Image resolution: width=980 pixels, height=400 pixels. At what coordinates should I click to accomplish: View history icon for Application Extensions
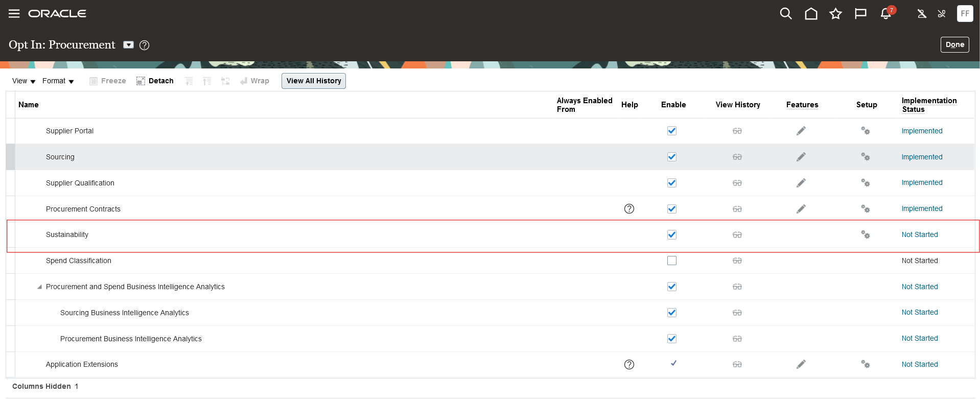(x=737, y=364)
